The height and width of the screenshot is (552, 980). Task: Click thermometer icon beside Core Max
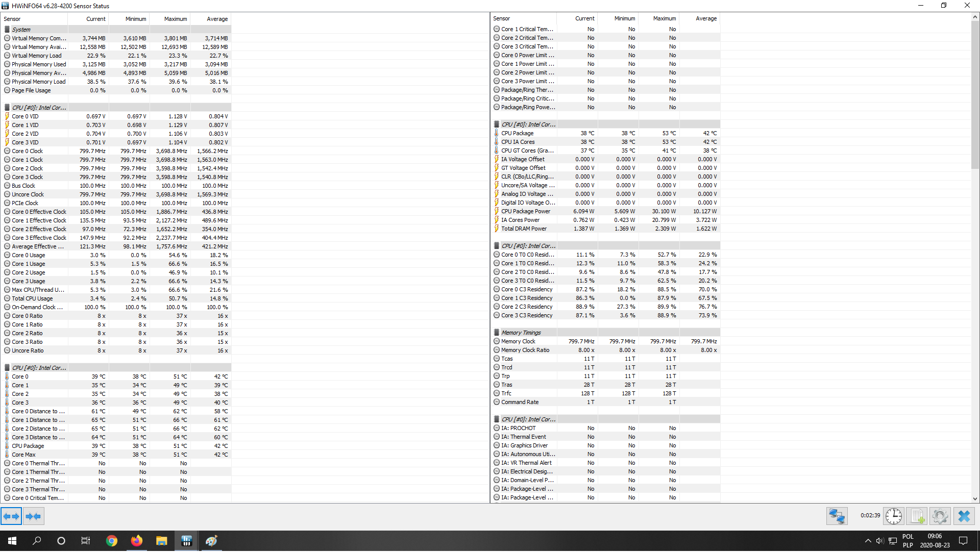tap(7, 455)
